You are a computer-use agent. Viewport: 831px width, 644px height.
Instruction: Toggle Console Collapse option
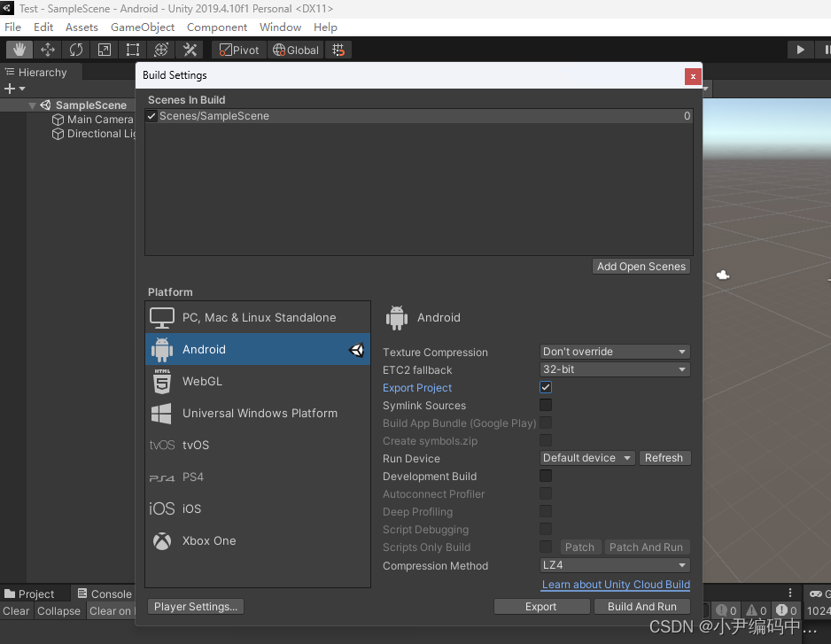pos(58,611)
